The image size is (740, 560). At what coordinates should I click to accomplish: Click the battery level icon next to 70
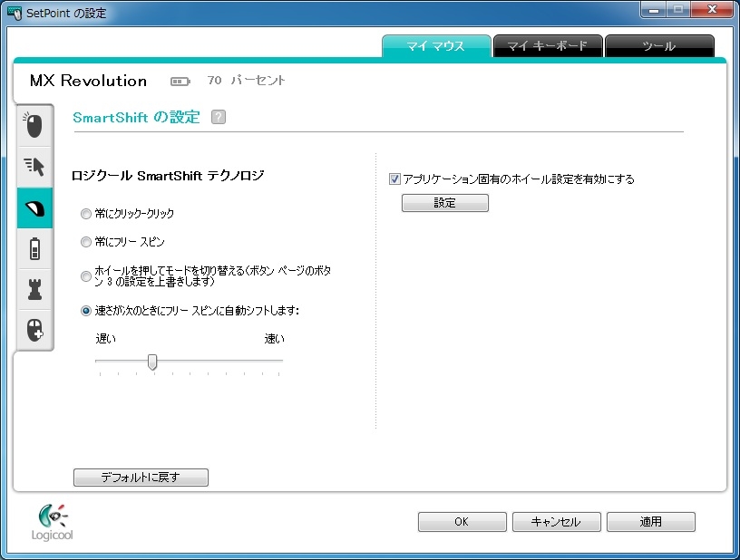pos(180,82)
